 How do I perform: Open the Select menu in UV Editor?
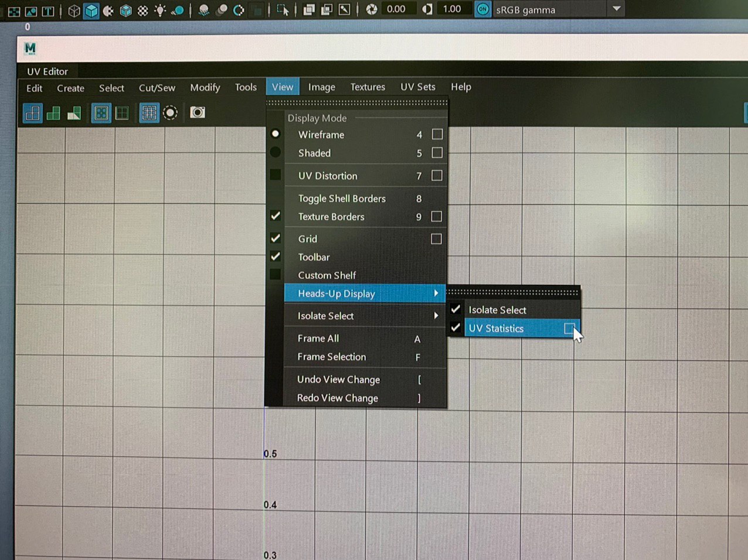(x=111, y=88)
